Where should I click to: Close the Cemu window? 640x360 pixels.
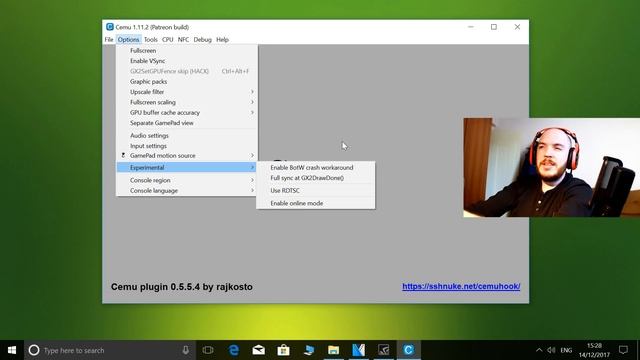click(517, 27)
